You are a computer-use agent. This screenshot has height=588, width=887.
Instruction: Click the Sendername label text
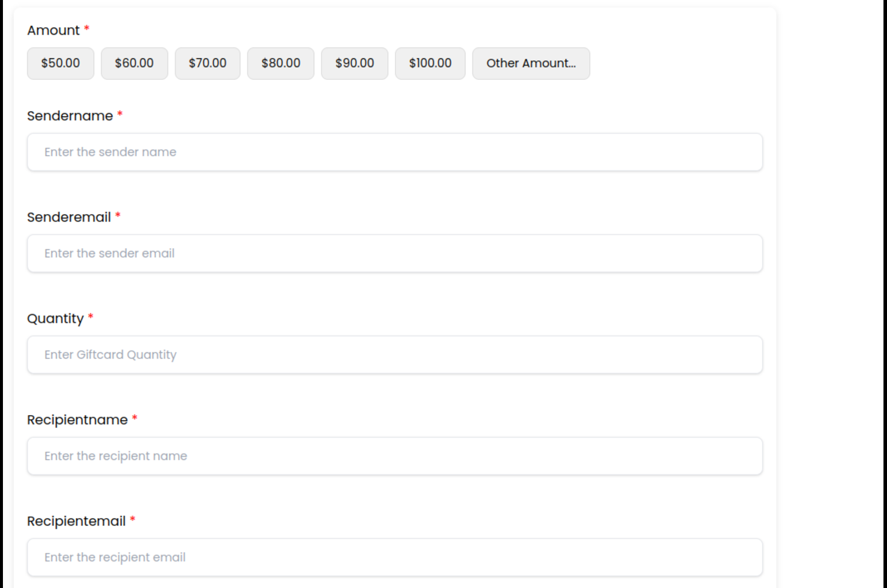69,116
